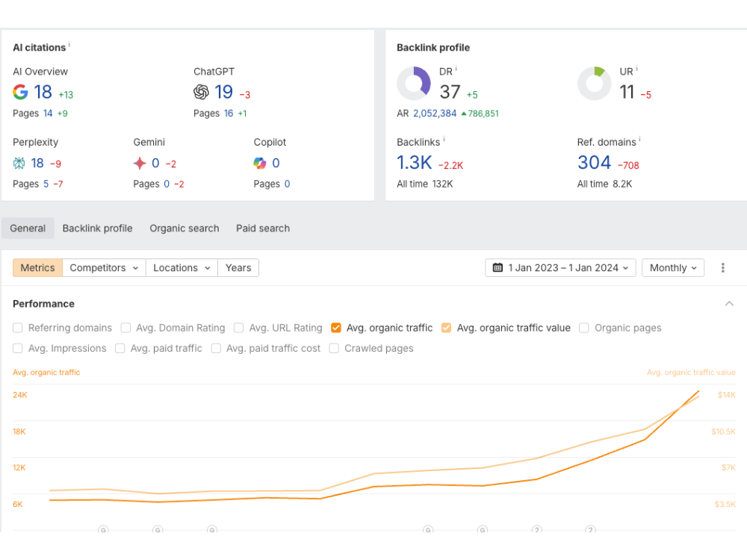The height and width of the screenshot is (560, 747).
Task: Switch to the Backlink profile tab
Action: point(98,228)
